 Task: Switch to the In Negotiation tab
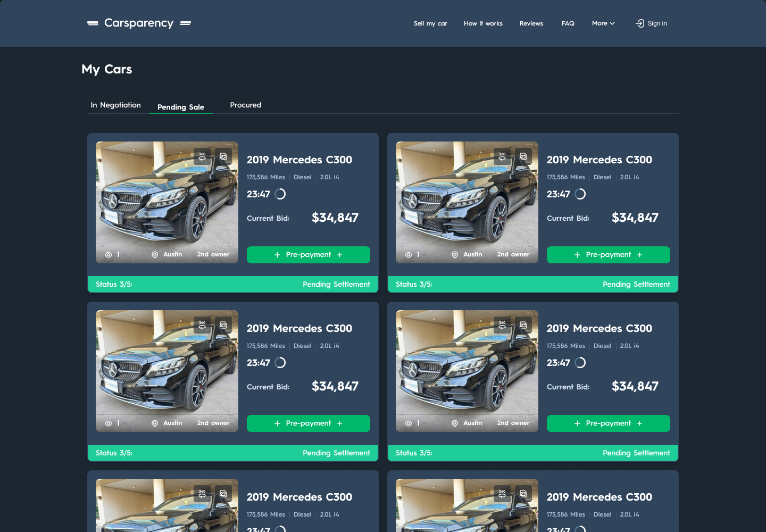pos(116,105)
